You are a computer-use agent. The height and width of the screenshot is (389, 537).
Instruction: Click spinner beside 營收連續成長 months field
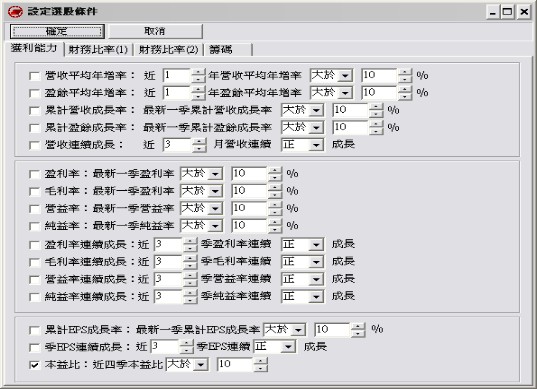(x=199, y=145)
